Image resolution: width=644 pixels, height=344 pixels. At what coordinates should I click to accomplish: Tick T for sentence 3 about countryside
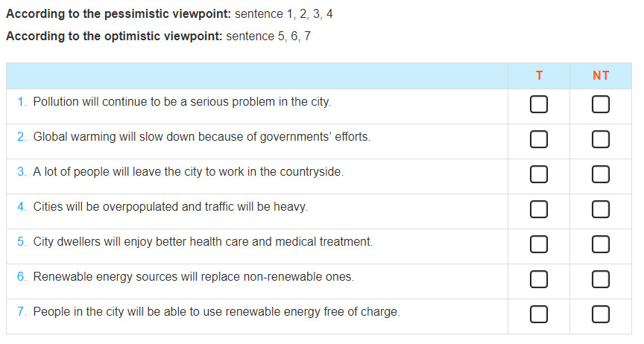click(538, 174)
